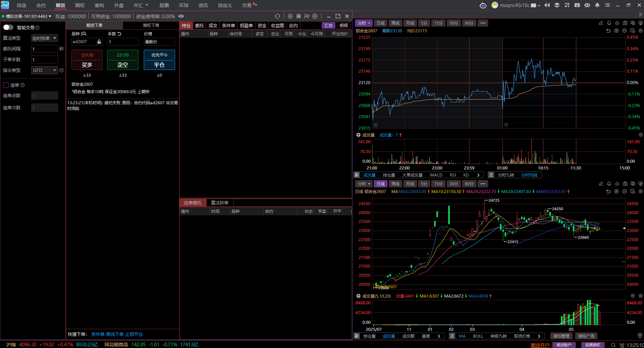
Task: Open the calculator icon in trading panel
Action: (x=299, y=16)
